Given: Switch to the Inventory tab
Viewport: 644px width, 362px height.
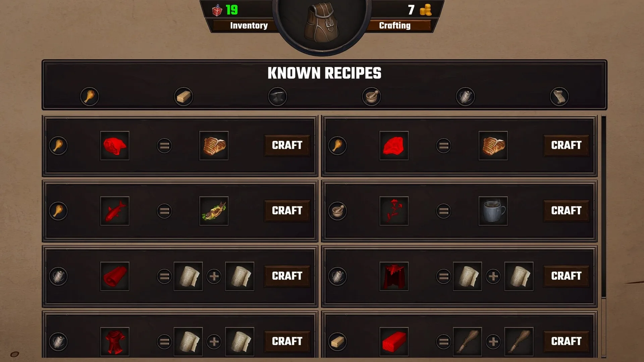Looking at the screenshot, I should (x=249, y=25).
